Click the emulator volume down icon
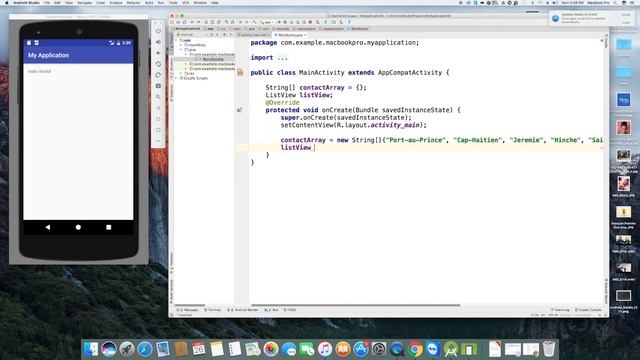The image size is (640, 360). [158, 53]
